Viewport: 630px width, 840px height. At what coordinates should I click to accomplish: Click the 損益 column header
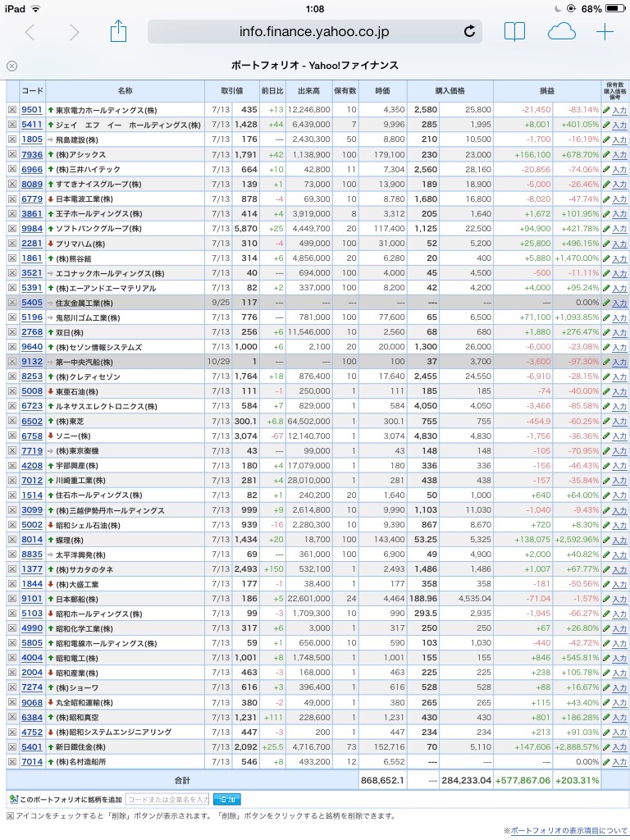[547, 91]
